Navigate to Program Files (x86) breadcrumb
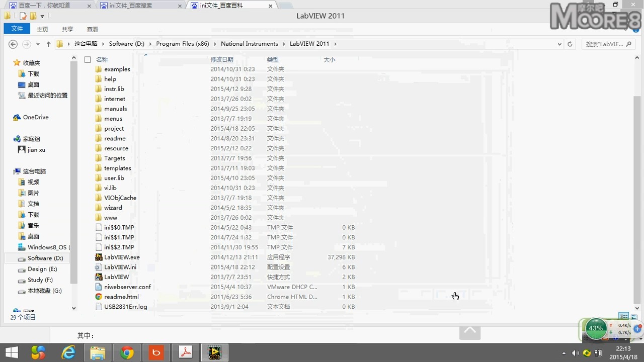The height and width of the screenshot is (362, 644). [182, 44]
